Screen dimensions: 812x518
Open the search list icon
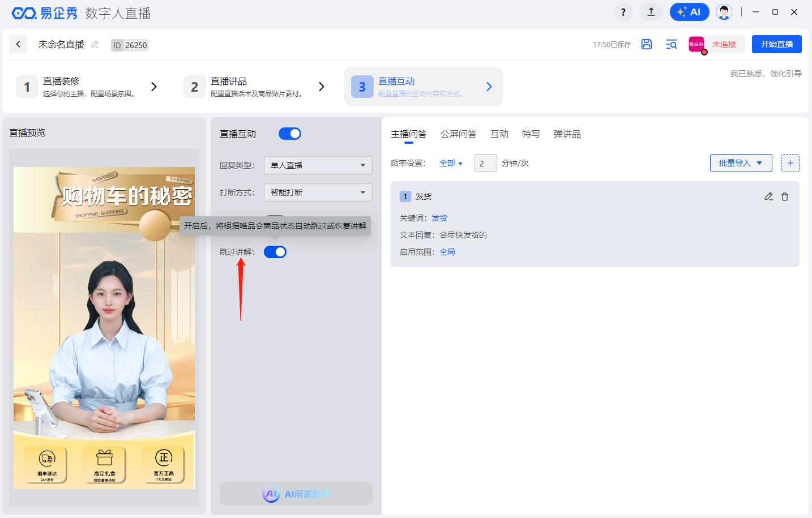click(672, 44)
